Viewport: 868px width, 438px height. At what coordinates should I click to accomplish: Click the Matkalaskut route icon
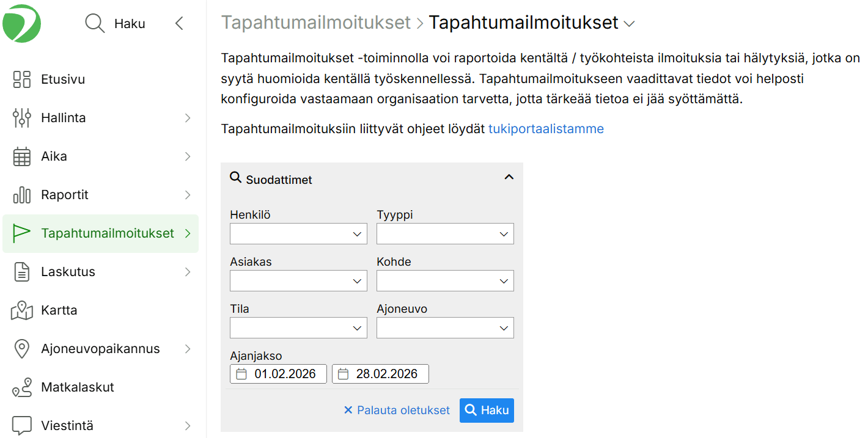(22, 387)
